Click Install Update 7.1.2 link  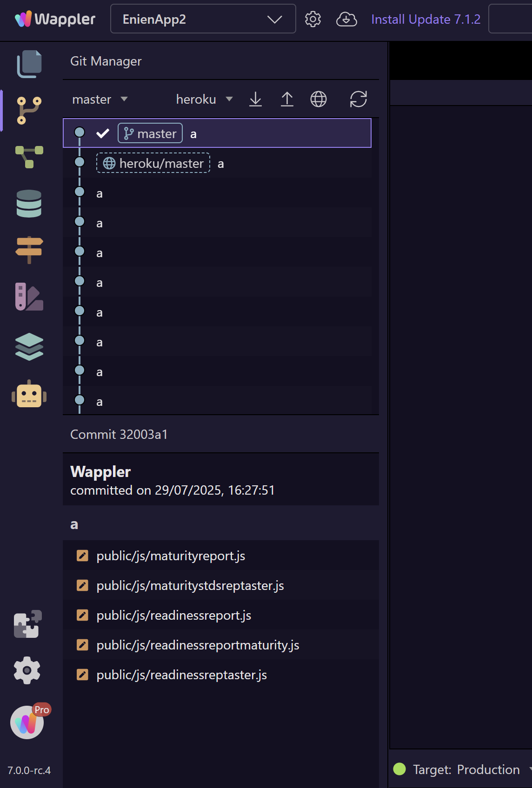(x=426, y=19)
